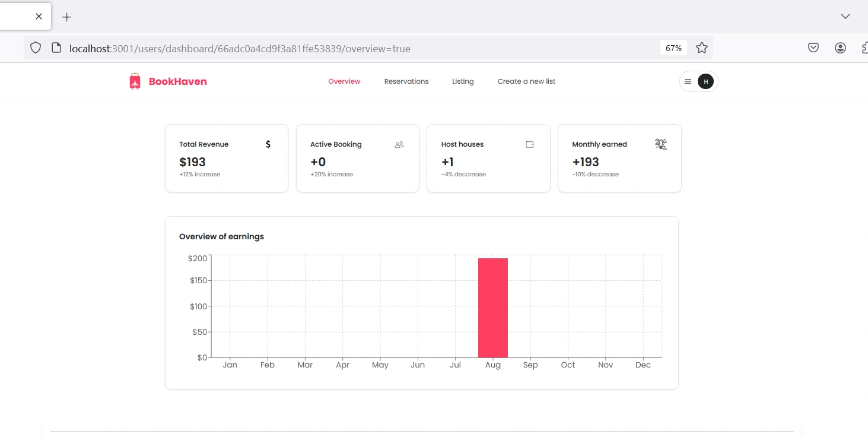Select Create a new list link
Viewport: 868px width, 437px height.
(x=526, y=81)
